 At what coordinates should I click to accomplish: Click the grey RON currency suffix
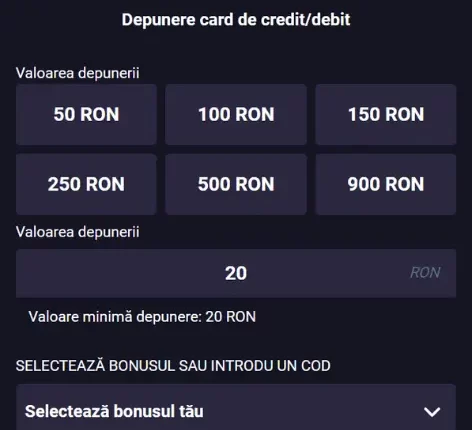[x=425, y=273]
